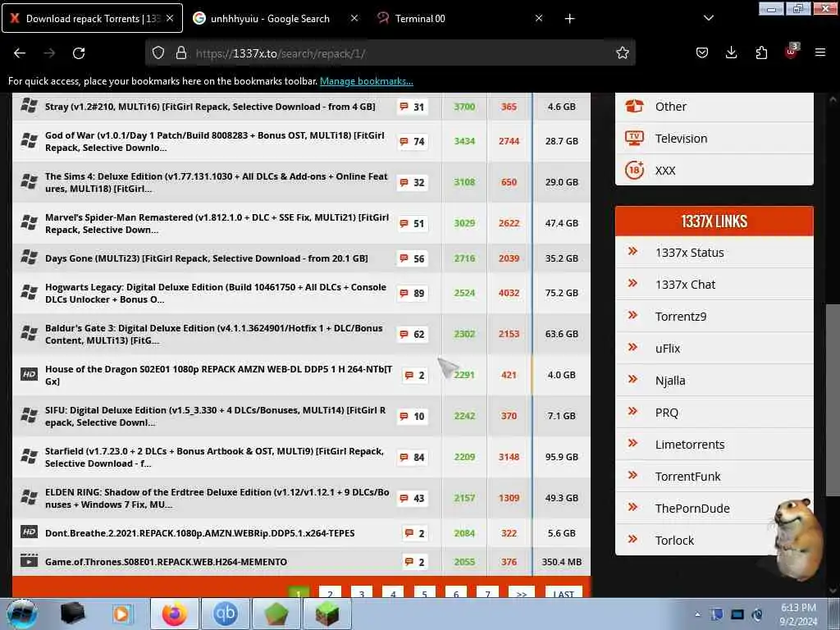Go back using the browser back arrow
The width and height of the screenshot is (840, 630).
click(x=20, y=53)
